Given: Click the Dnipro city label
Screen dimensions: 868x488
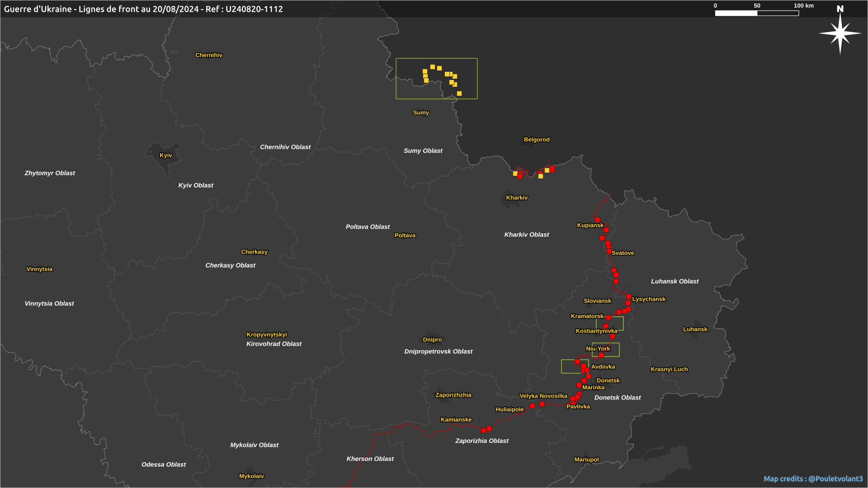Looking at the screenshot, I should [x=432, y=340].
